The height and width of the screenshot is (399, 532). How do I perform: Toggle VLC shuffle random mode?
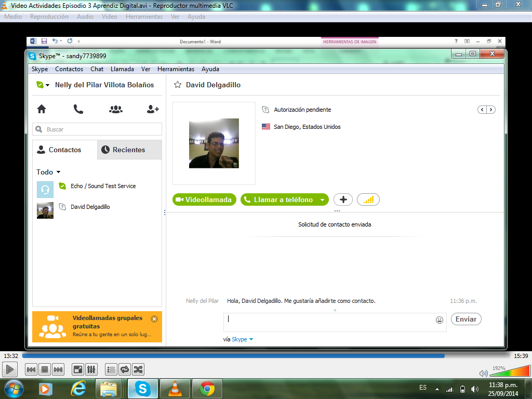(138, 369)
